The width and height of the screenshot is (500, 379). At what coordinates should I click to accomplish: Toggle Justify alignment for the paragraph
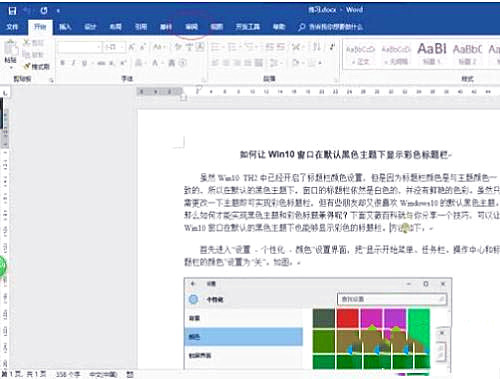pos(248,63)
